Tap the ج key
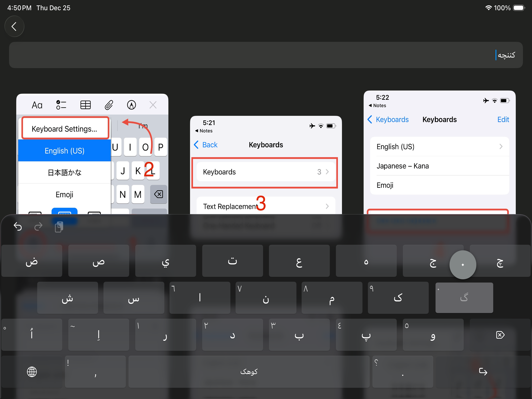This screenshot has height=399, width=532. tap(433, 261)
